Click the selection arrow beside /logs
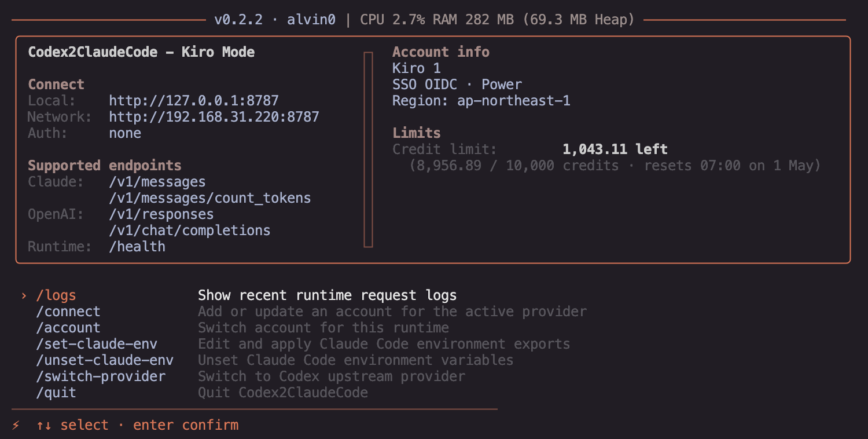 pyautogui.click(x=24, y=295)
